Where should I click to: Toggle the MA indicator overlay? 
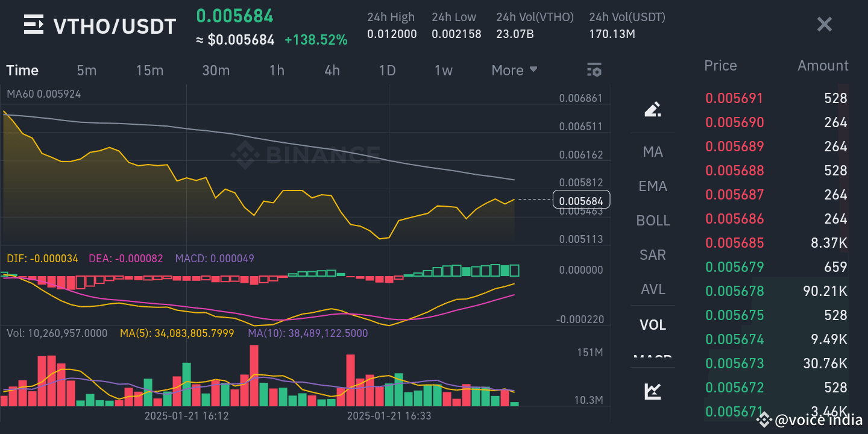[x=653, y=152]
